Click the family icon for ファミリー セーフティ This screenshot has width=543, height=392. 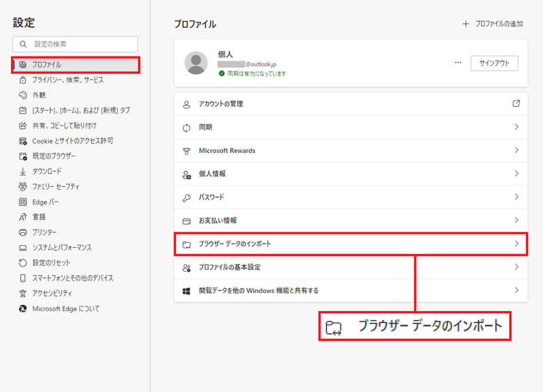tap(23, 187)
